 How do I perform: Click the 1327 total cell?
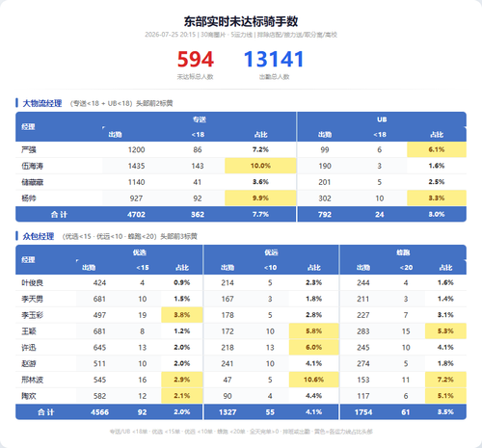[x=228, y=412]
